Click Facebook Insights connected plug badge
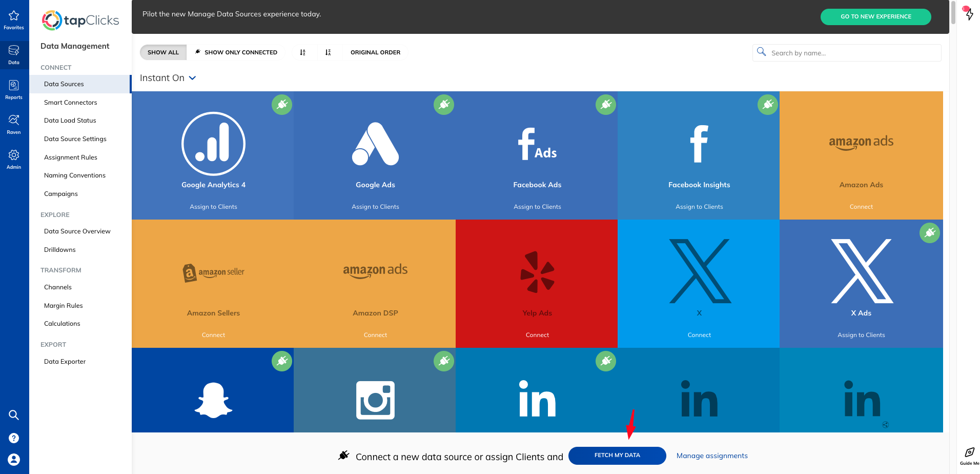Viewport: 980px width, 474px height. pyautogui.click(x=768, y=105)
